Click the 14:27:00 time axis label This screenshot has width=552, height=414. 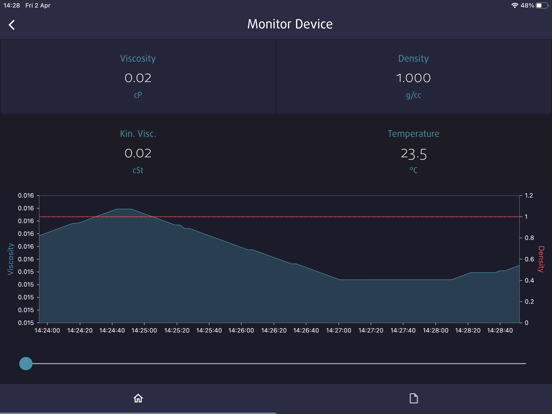339,331
